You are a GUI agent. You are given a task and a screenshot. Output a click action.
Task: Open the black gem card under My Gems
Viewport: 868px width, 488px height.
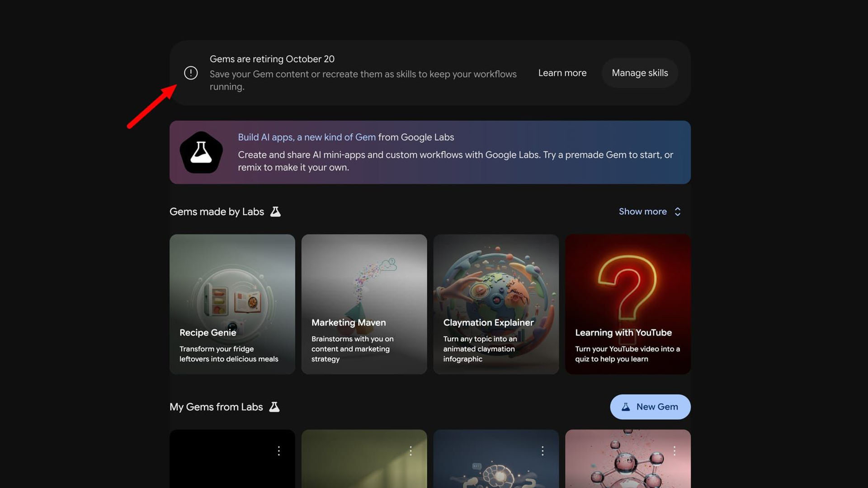232,459
